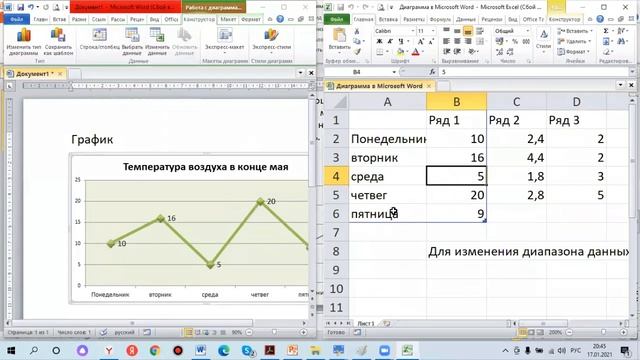This screenshot has height=360, width=640.
Task: Toggle align text right in Excel
Action: (x=468, y=41)
